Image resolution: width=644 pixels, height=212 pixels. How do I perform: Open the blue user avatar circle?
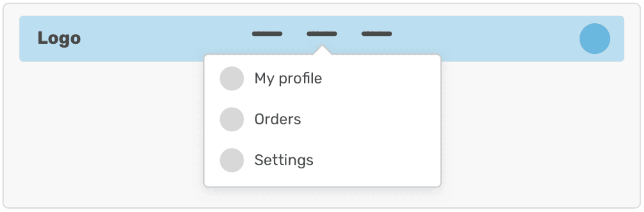[x=595, y=39]
